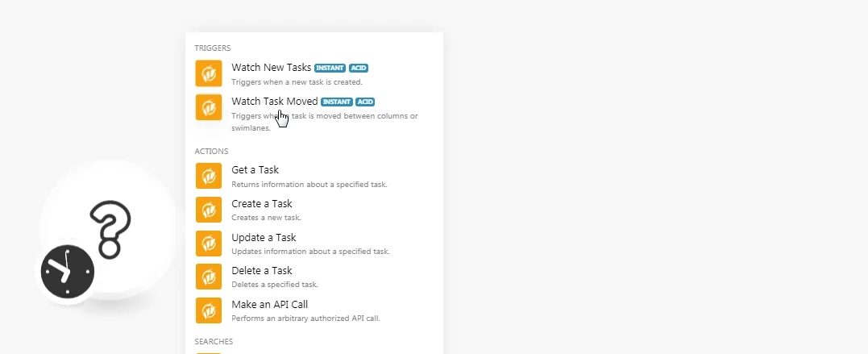Viewport: 868px width, 354px height.
Task: Click the Make an API Call module icon
Action: click(209, 310)
